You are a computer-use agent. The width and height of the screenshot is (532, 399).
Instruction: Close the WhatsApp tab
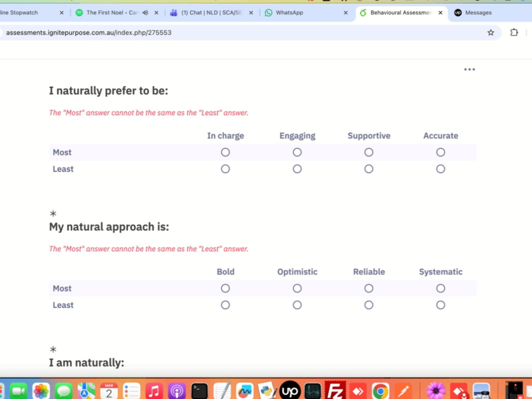click(346, 13)
